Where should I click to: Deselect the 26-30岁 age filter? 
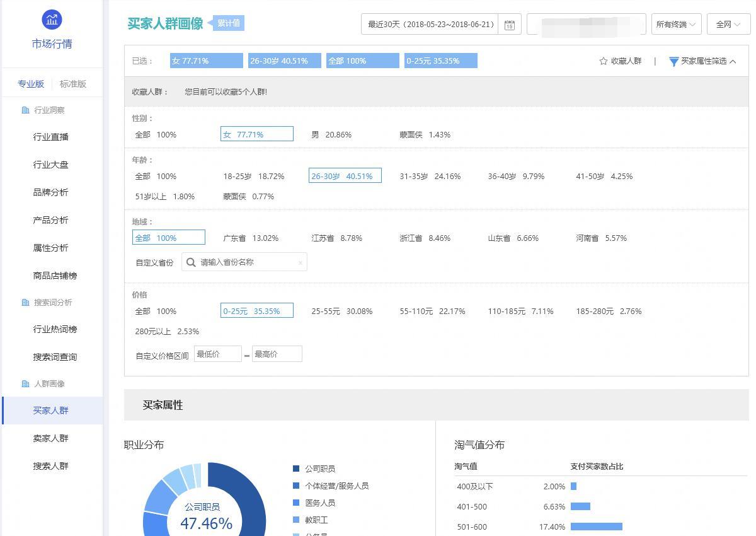[x=345, y=175]
